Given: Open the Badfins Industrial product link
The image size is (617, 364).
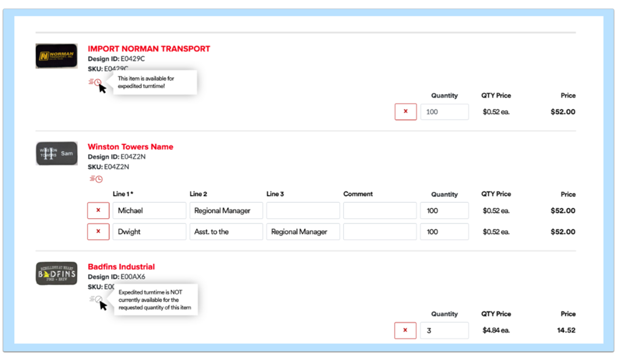Looking at the screenshot, I should pos(121,267).
